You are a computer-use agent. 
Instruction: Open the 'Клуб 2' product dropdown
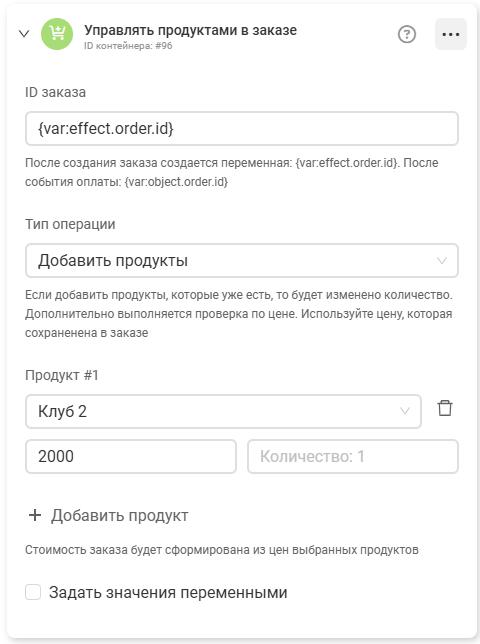[x=223, y=411]
